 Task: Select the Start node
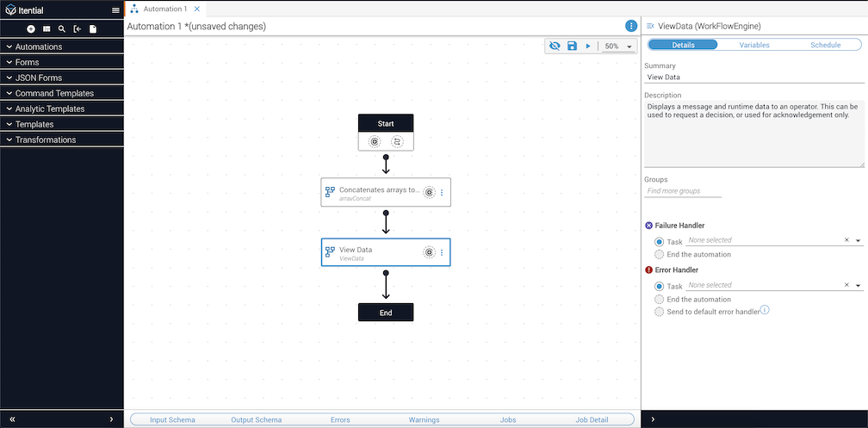tap(386, 123)
